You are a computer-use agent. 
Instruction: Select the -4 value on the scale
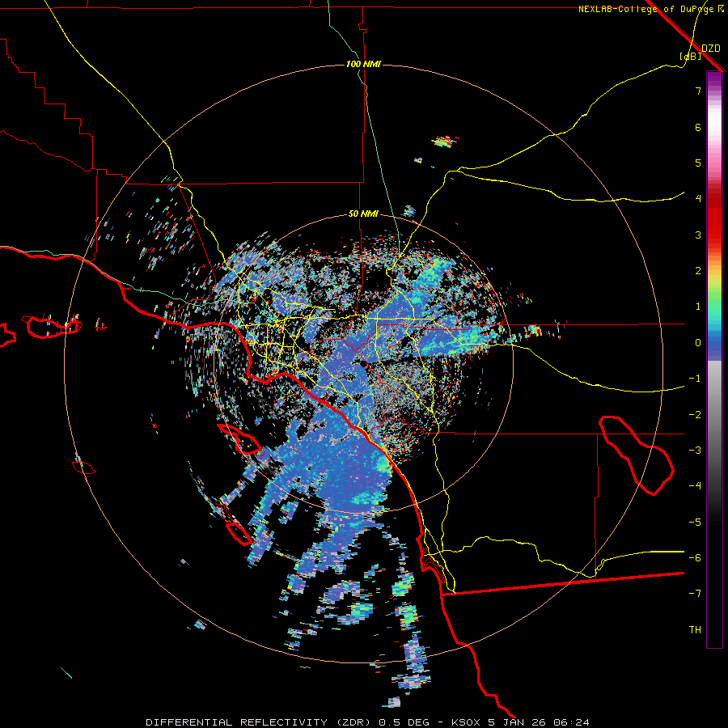point(695,486)
